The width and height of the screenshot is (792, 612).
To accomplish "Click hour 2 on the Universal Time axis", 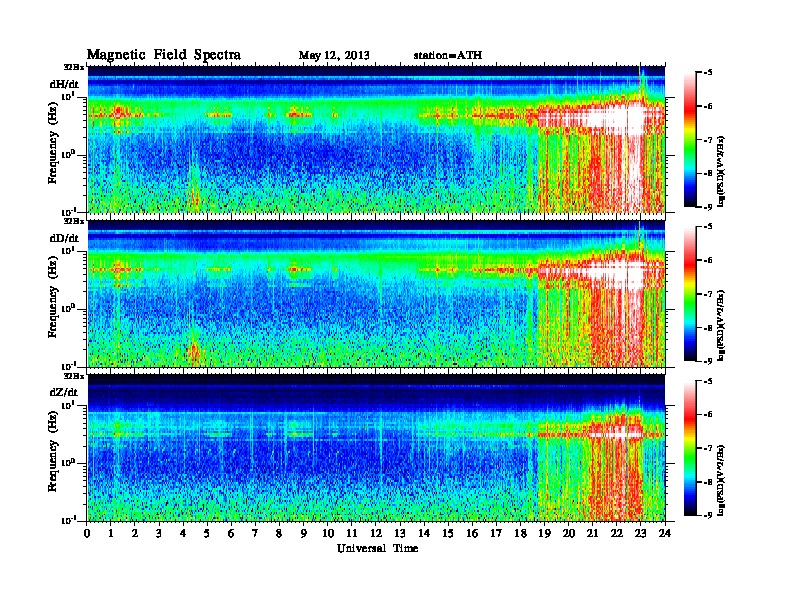I will coord(135,533).
